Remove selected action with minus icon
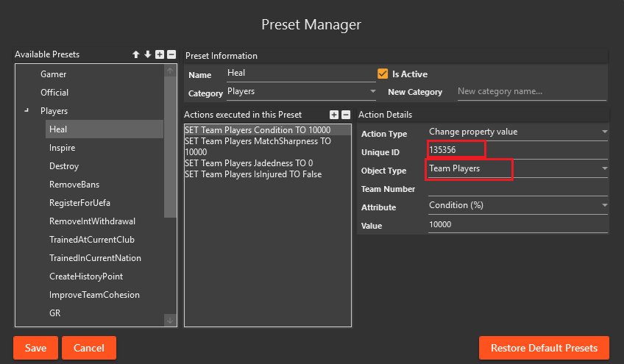Image resolution: width=624 pixels, height=364 pixels. pyautogui.click(x=346, y=115)
